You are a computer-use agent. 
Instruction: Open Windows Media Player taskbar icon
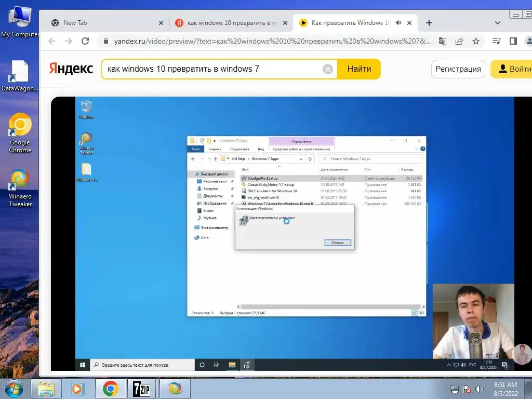[x=78, y=389]
